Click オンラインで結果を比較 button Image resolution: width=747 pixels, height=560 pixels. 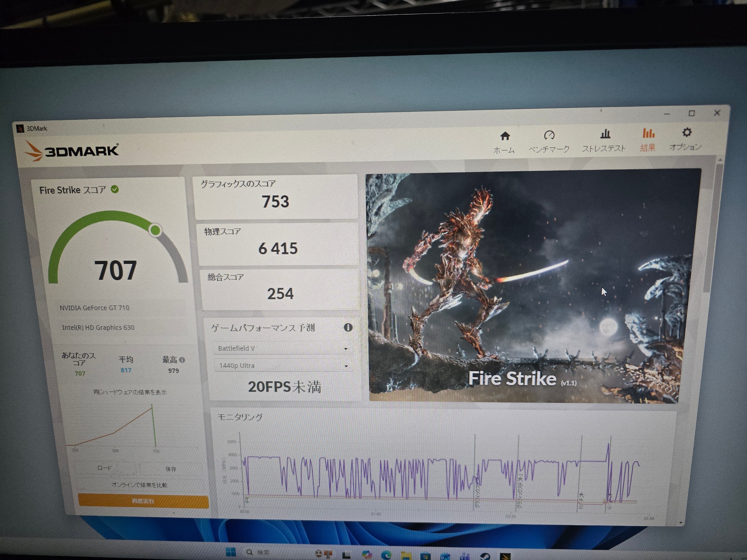(x=140, y=485)
